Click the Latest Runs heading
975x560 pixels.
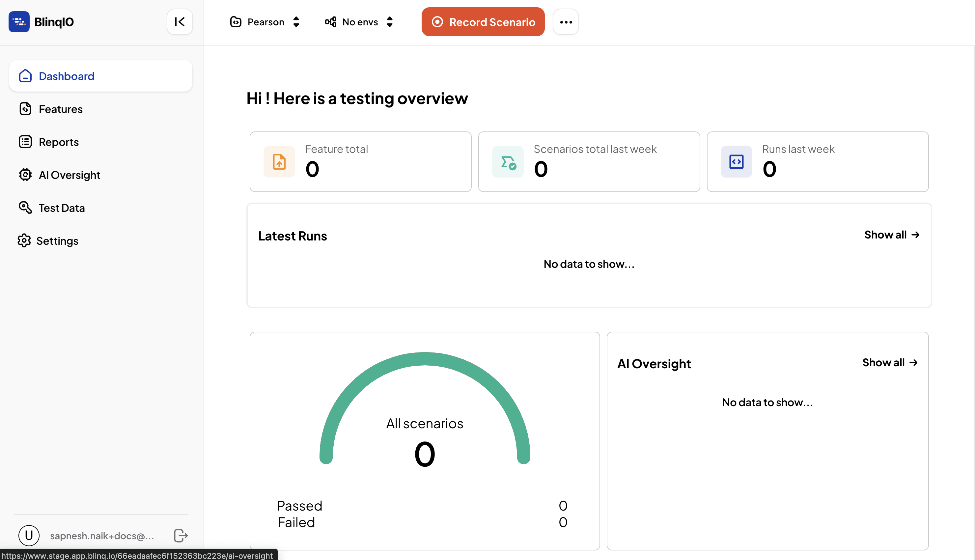[x=292, y=236]
